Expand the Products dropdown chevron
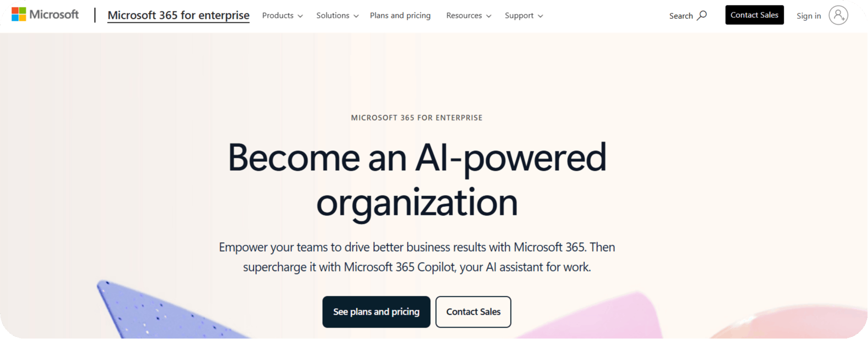Viewport: 868px width, 339px height. 301,16
